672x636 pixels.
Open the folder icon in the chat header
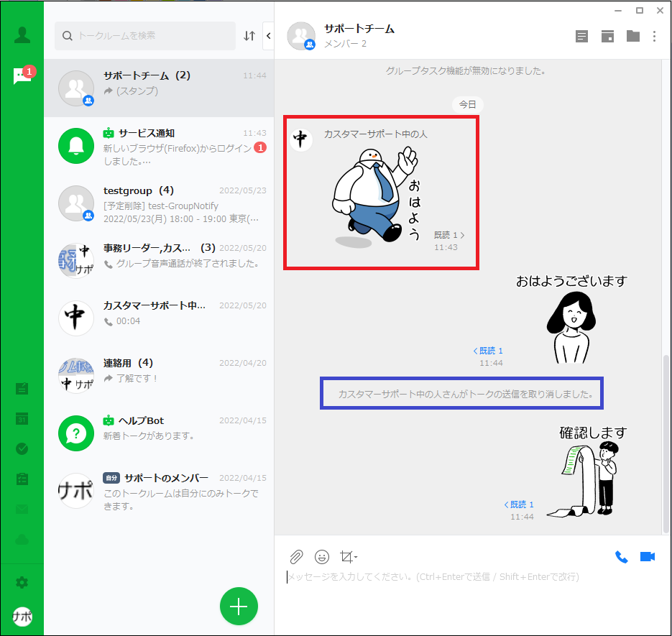(632, 36)
